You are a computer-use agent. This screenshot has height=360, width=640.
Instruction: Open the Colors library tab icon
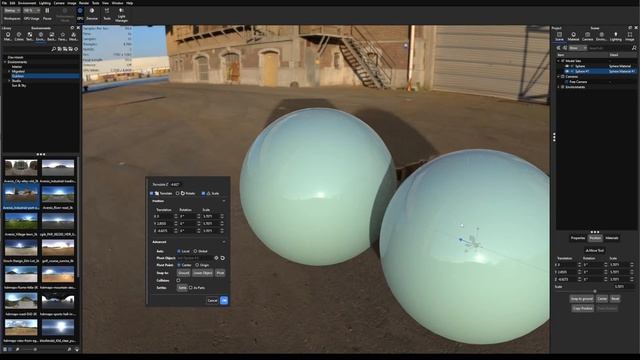pyautogui.click(x=19, y=36)
